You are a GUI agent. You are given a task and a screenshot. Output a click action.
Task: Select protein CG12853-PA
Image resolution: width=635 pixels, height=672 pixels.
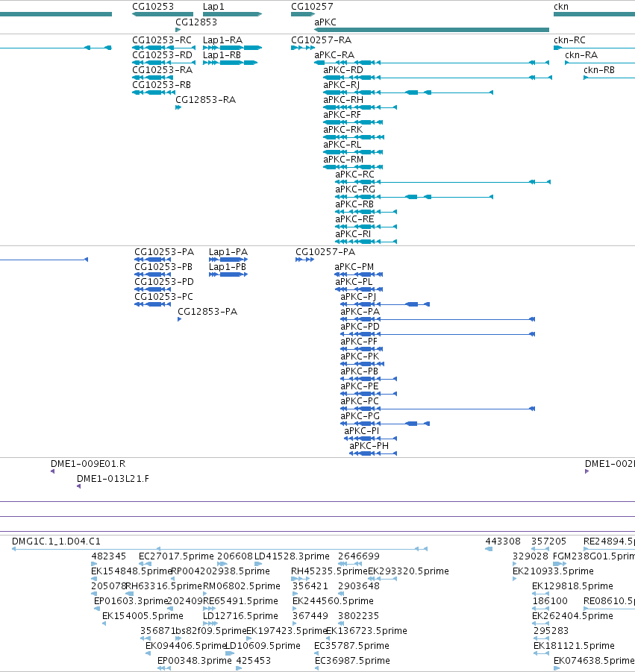(179, 319)
